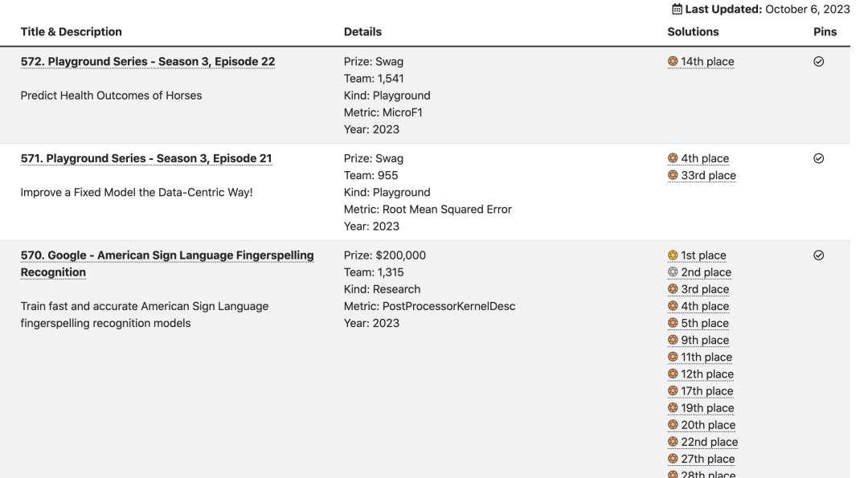The width and height of the screenshot is (868, 478).
Task: Toggle the pin check for Episode 22 row
Action: pos(819,62)
